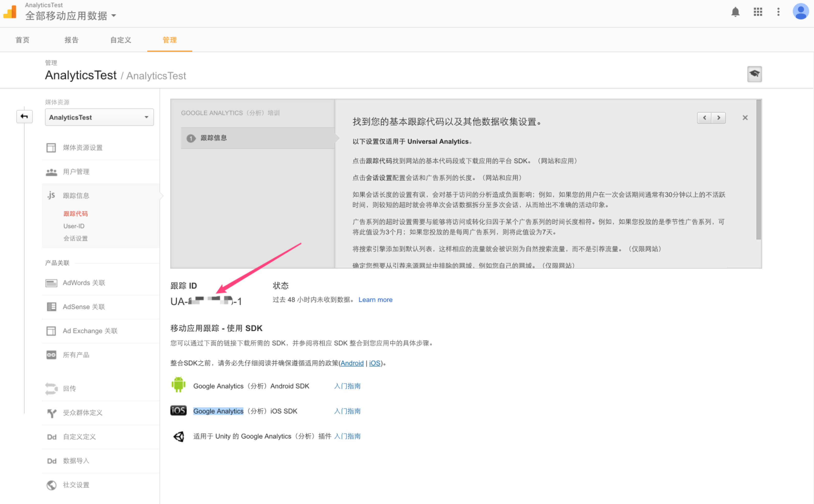Select User-ID in the sidebar
Screen dimensions: 814x504
click(x=74, y=226)
